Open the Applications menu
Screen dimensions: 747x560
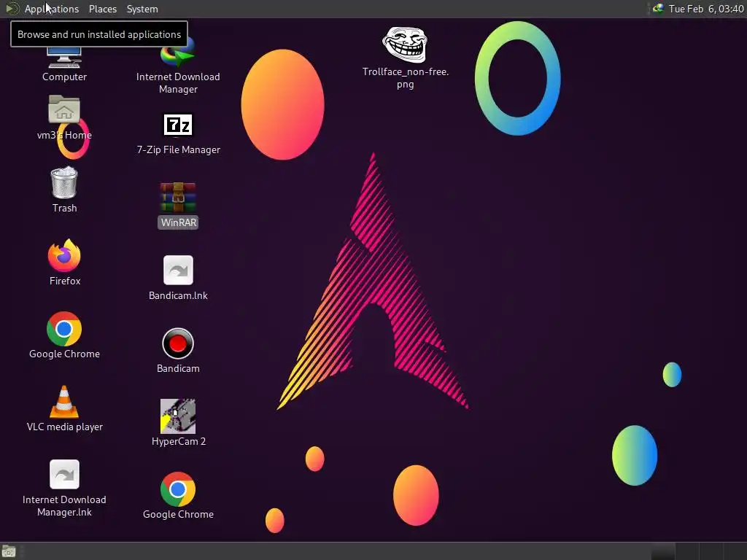coord(52,9)
